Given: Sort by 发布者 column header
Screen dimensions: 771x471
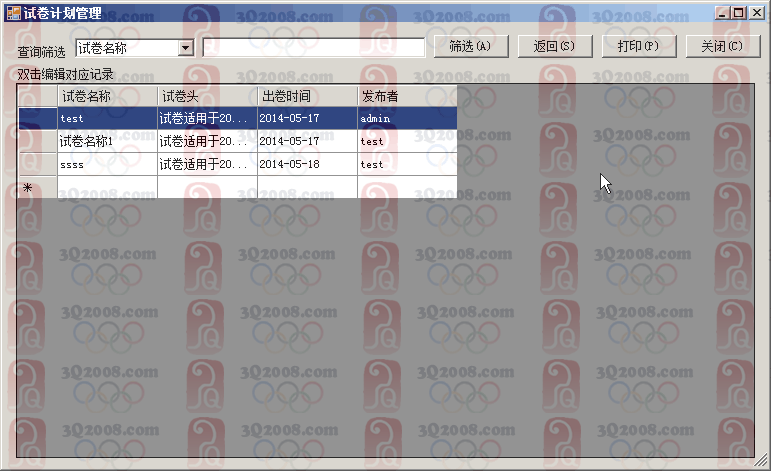Looking at the screenshot, I should tap(407, 96).
